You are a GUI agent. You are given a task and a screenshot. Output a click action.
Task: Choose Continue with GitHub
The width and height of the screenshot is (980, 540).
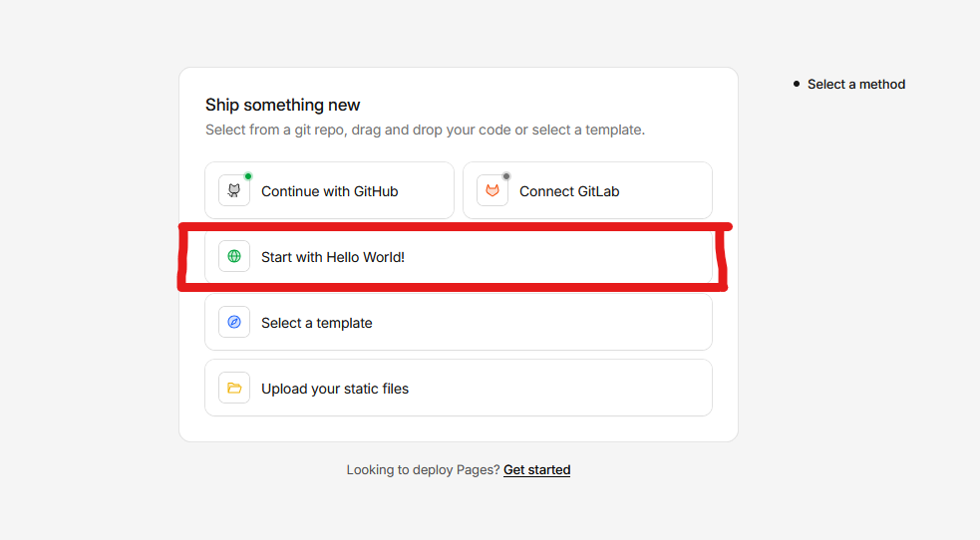pyautogui.click(x=329, y=191)
